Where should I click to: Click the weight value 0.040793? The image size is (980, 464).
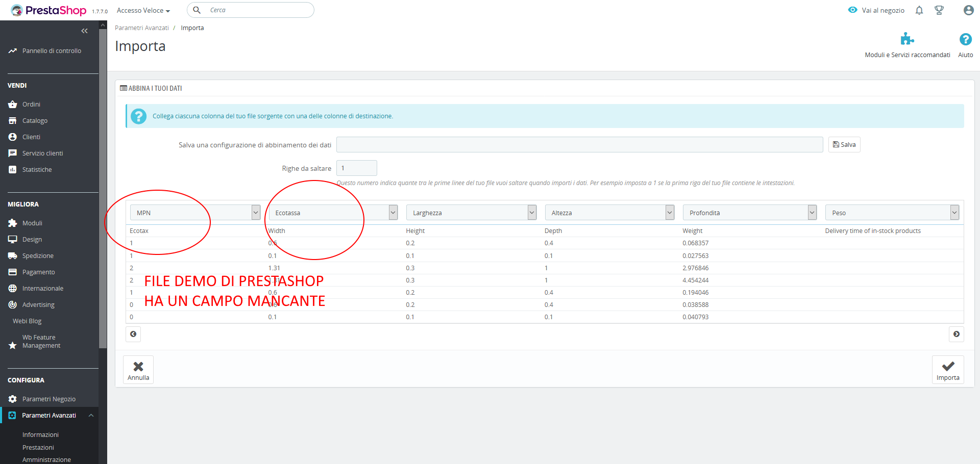pos(695,317)
